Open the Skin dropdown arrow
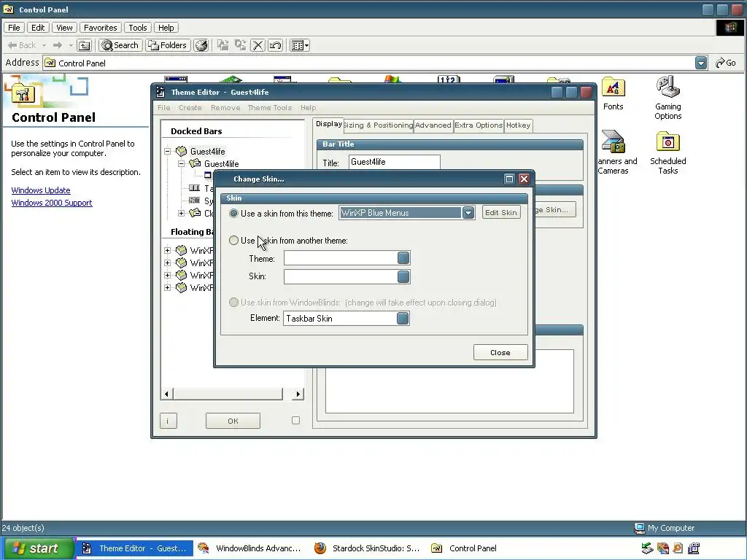Image resolution: width=747 pixels, height=560 pixels. click(403, 276)
